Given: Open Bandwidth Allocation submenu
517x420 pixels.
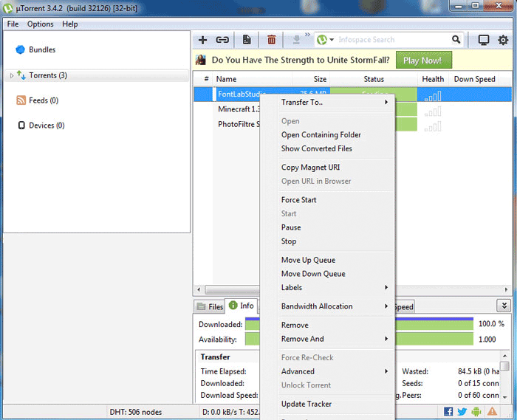Looking at the screenshot, I should pos(335,306).
